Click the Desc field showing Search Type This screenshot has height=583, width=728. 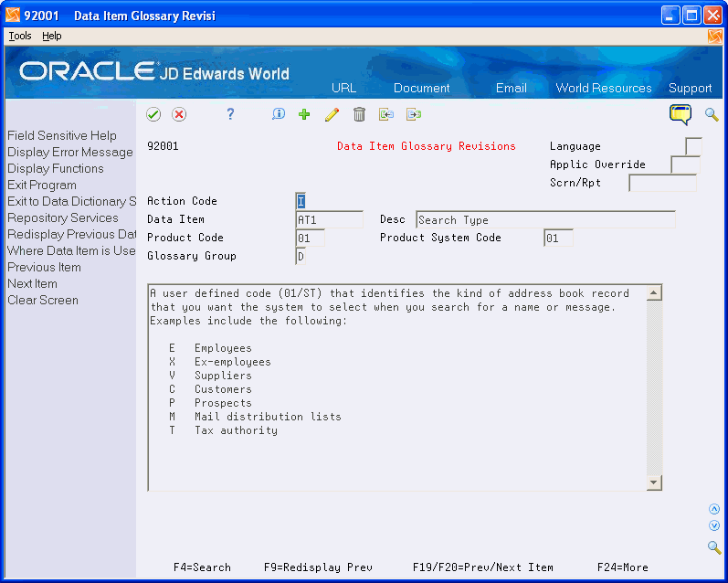(x=545, y=219)
